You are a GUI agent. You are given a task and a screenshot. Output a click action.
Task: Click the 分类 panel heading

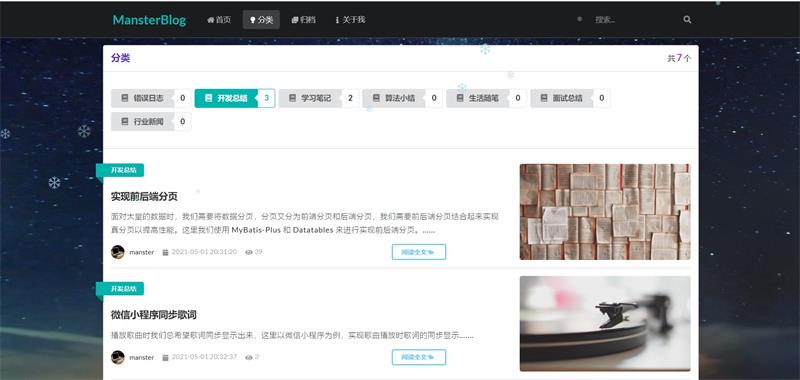(x=120, y=58)
